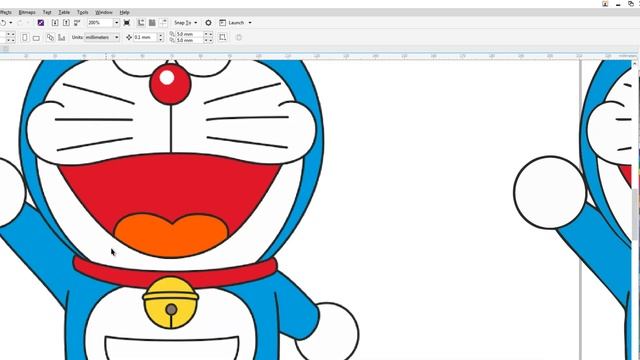This screenshot has height=360, width=640.
Task: Toggle the Show rulers button
Action: tap(141, 23)
